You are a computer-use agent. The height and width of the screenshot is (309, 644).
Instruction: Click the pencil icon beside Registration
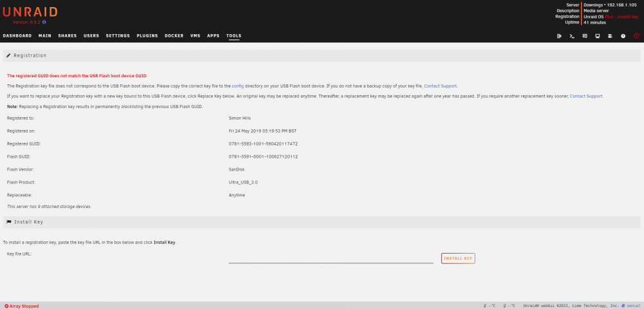(8, 55)
